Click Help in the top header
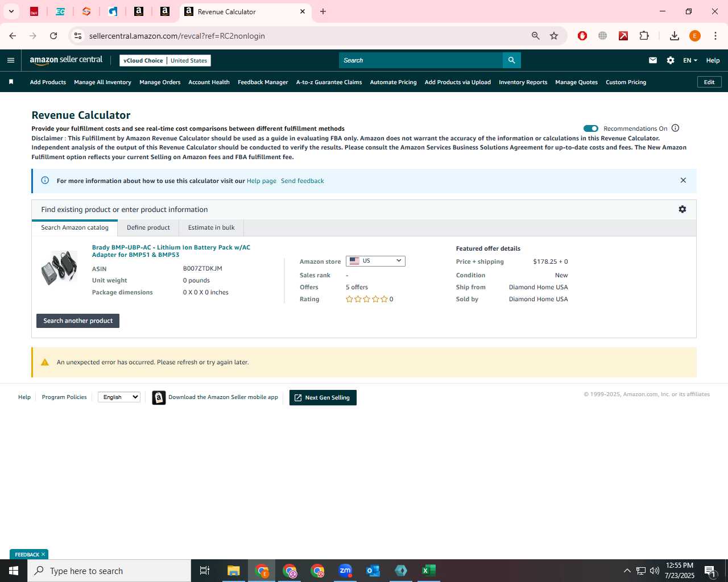This screenshot has width=728, height=582. 713,60
